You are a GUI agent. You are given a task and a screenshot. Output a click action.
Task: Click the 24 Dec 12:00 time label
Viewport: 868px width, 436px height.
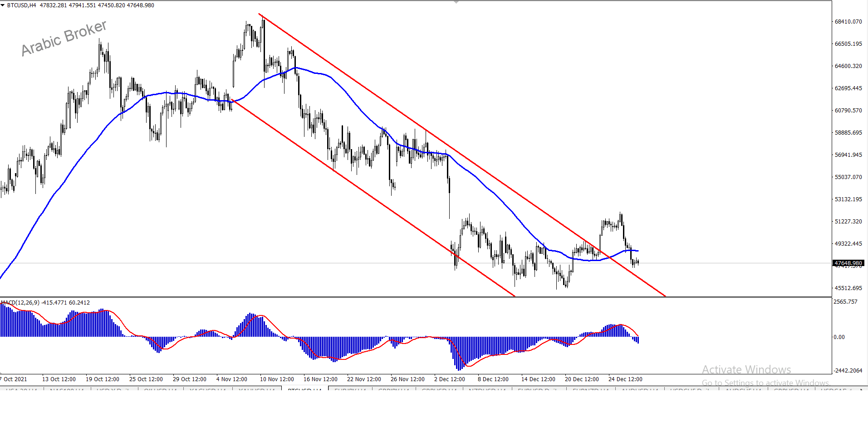pyautogui.click(x=625, y=379)
